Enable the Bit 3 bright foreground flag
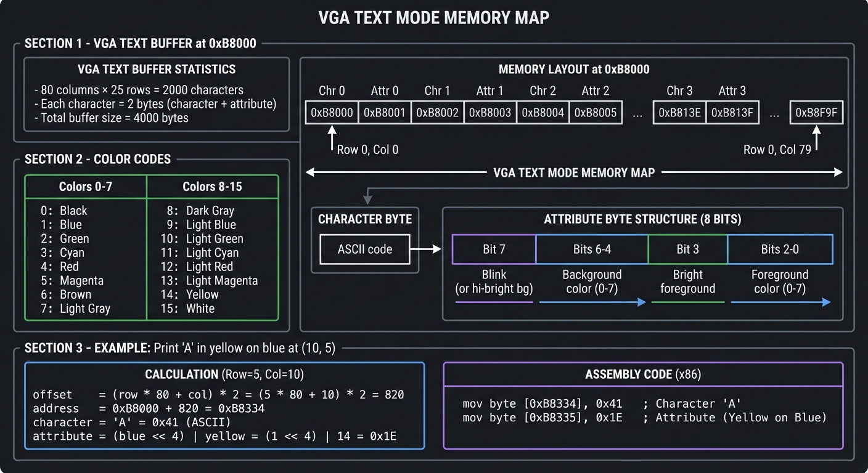This screenshot has width=868, height=473. [x=687, y=249]
